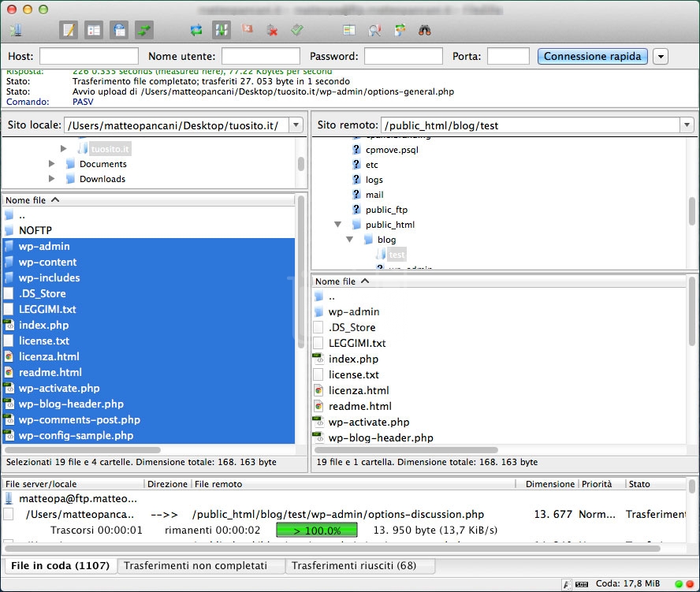Screen dimensions: 700x592
Task: Reconnect to the last server
Action: (x=297, y=30)
